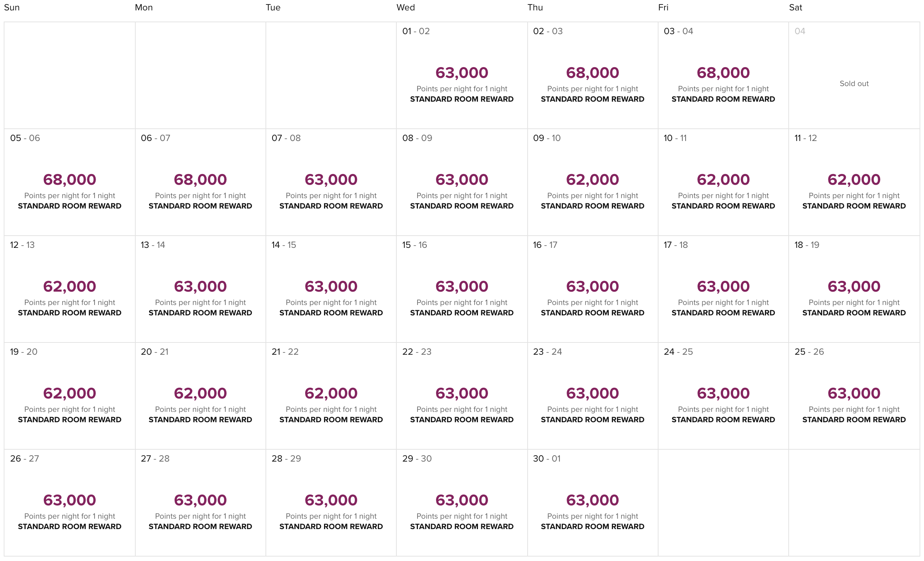
Task: Choose the 06 - 07 Monday night
Action: coord(200,182)
